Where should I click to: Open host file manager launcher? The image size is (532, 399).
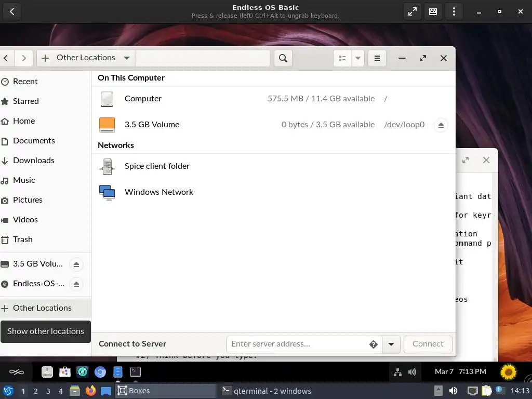[x=75, y=391]
